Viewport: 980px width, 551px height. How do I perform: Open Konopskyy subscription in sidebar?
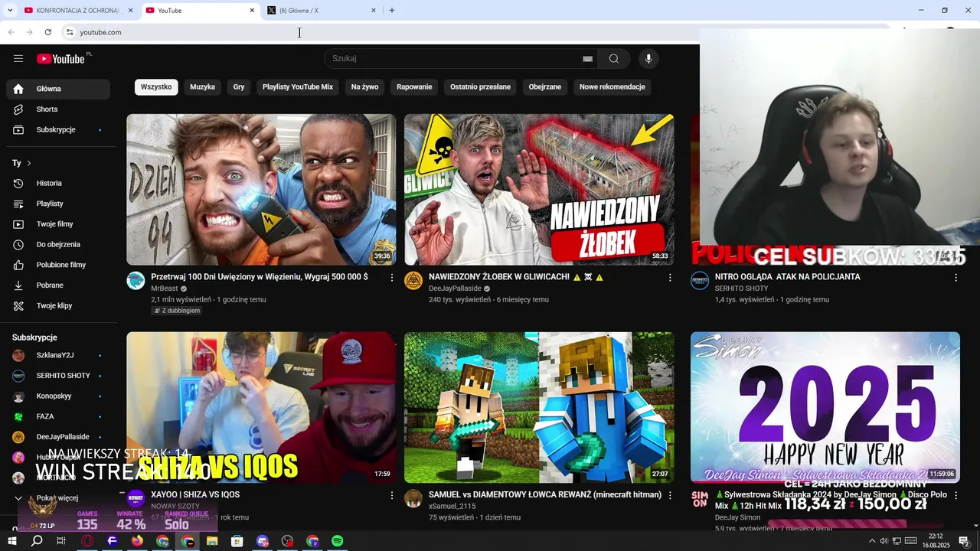(58, 396)
